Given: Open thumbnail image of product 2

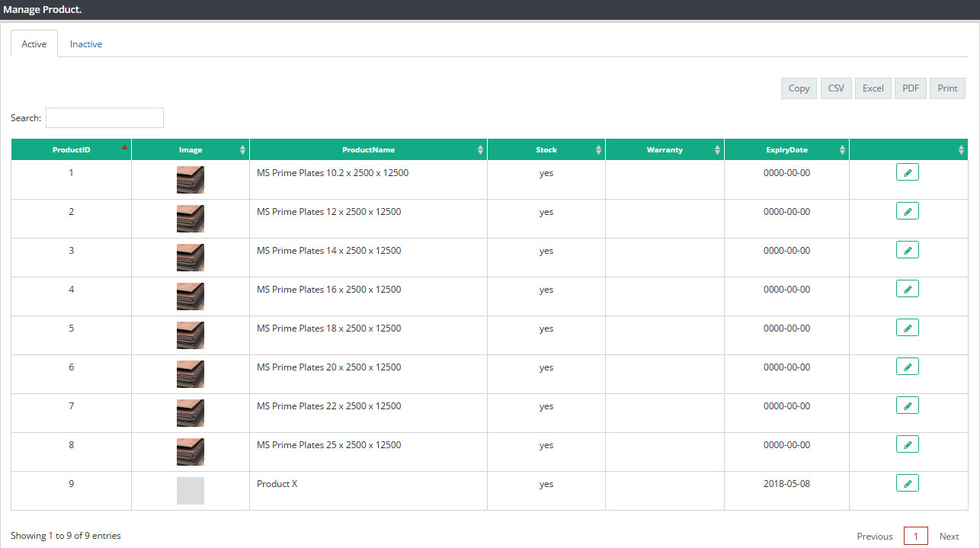Looking at the screenshot, I should [x=191, y=219].
